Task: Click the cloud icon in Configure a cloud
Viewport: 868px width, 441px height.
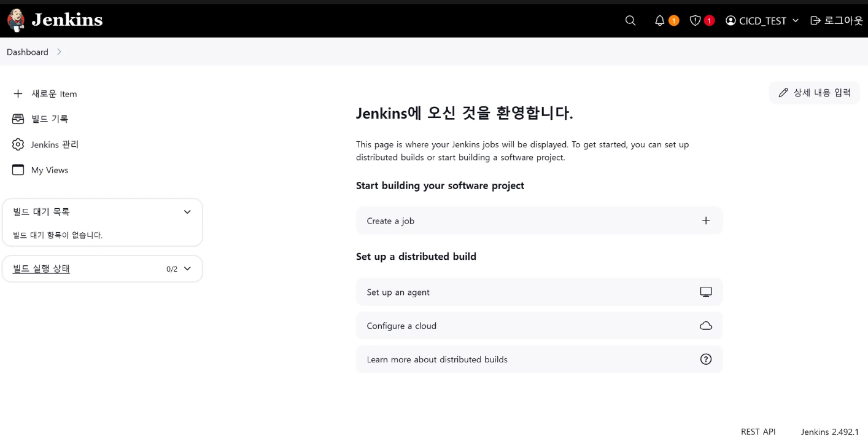Action: pos(706,326)
